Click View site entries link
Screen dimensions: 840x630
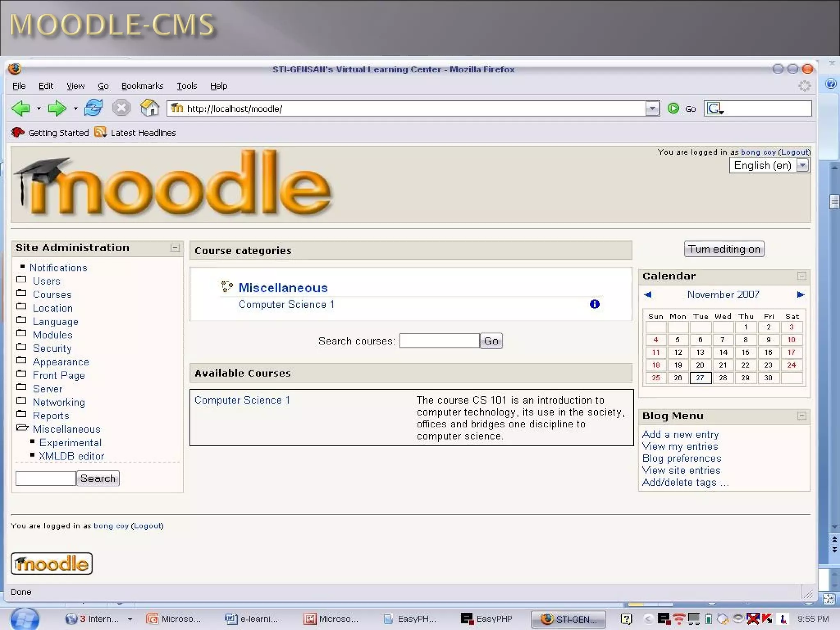pos(681,470)
